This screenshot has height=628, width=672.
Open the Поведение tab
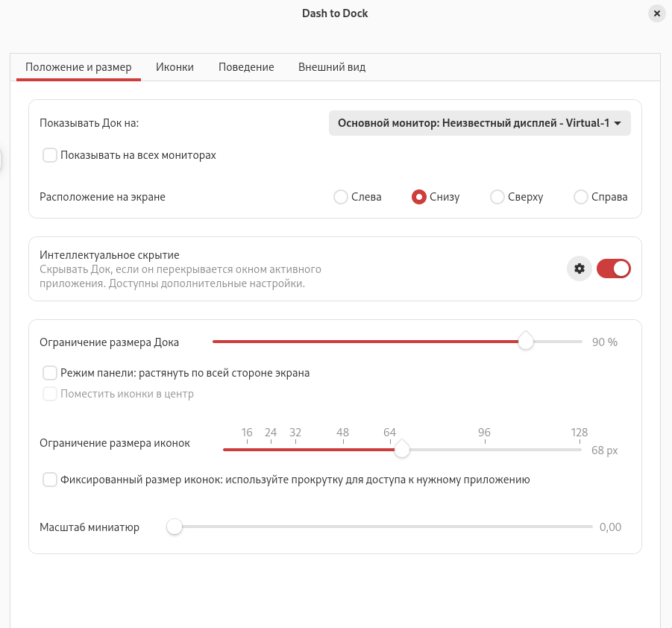pos(246,67)
